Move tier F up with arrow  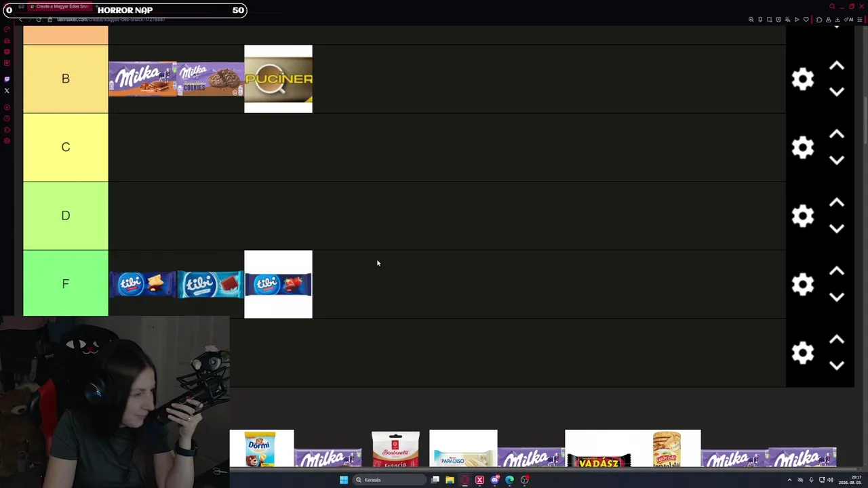tap(837, 271)
